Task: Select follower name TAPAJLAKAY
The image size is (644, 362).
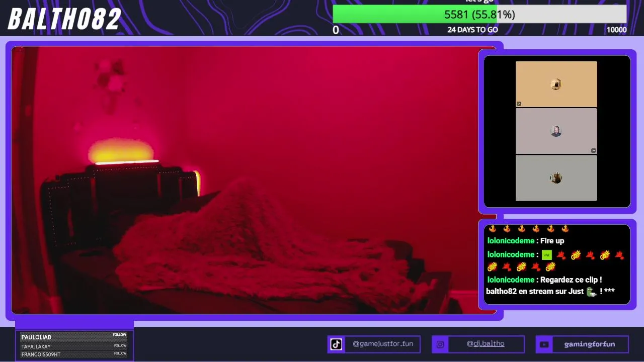Action: click(x=36, y=347)
